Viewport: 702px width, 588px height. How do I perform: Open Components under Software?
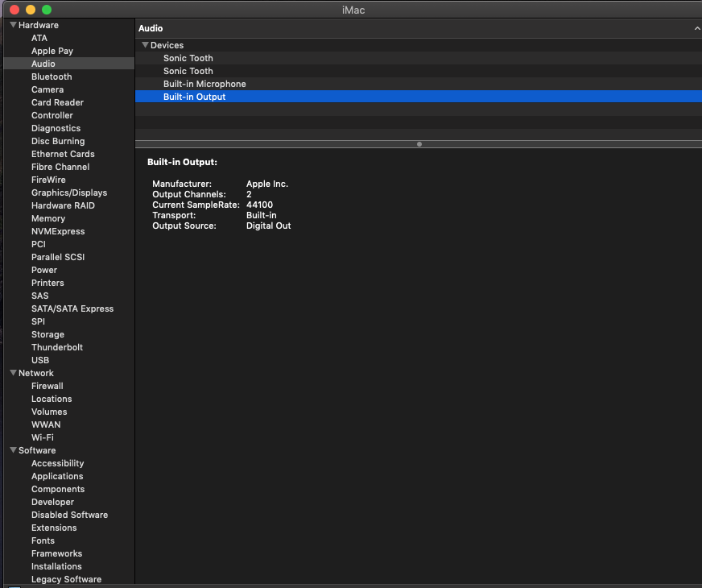[x=58, y=489]
